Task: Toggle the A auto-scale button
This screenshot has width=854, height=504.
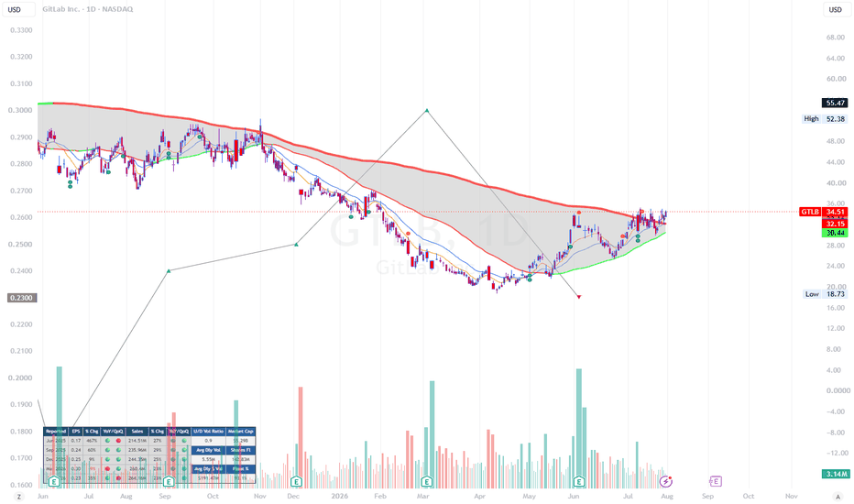Action: pyautogui.click(x=838, y=497)
